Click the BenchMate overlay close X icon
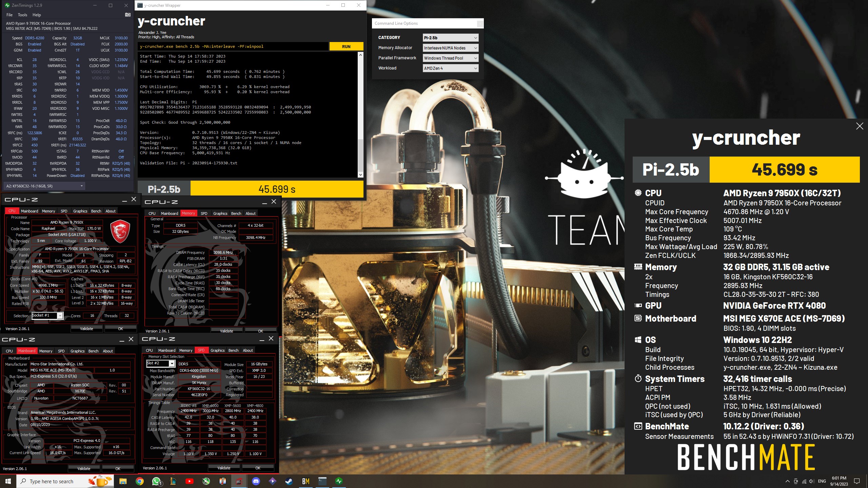 pyautogui.click(x=860, y=126)
